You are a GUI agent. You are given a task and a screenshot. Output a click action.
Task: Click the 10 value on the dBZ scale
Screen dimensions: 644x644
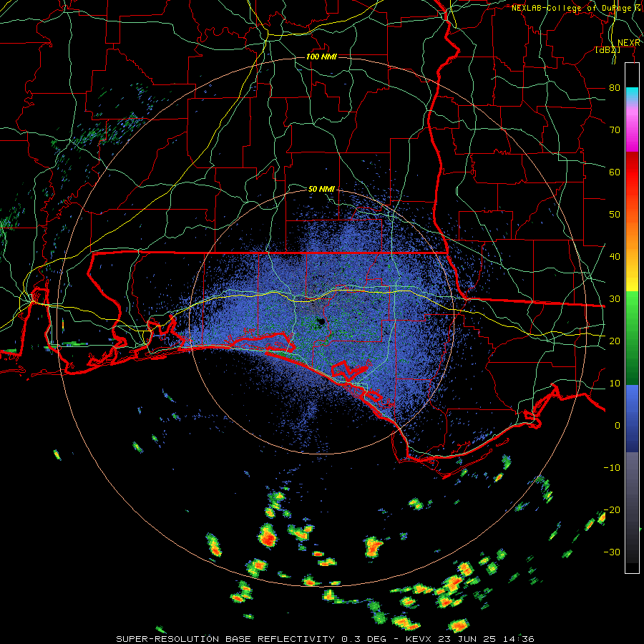[615, 384]
